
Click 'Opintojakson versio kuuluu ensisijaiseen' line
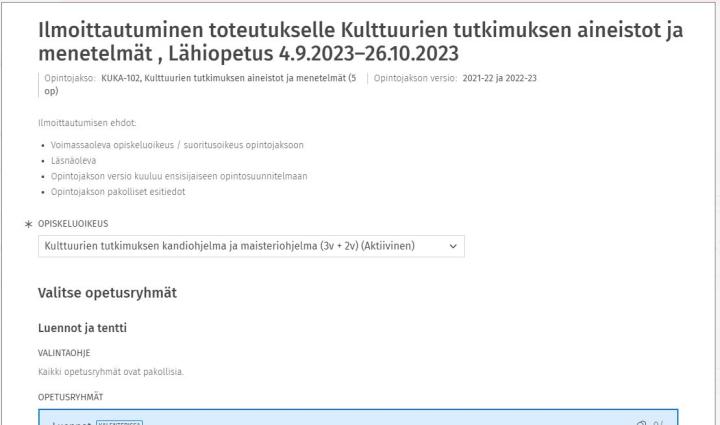(x=179, y=176)
